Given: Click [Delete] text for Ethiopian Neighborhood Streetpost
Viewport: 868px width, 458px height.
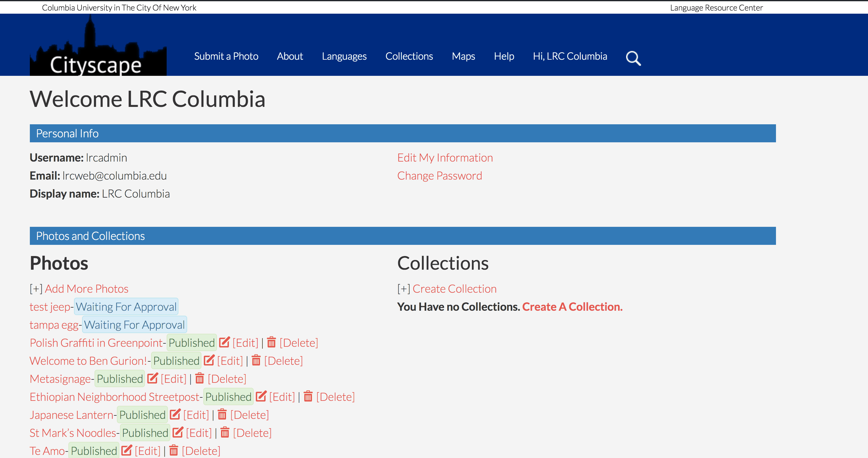Looking at the screenshot, I should [335, 397].
